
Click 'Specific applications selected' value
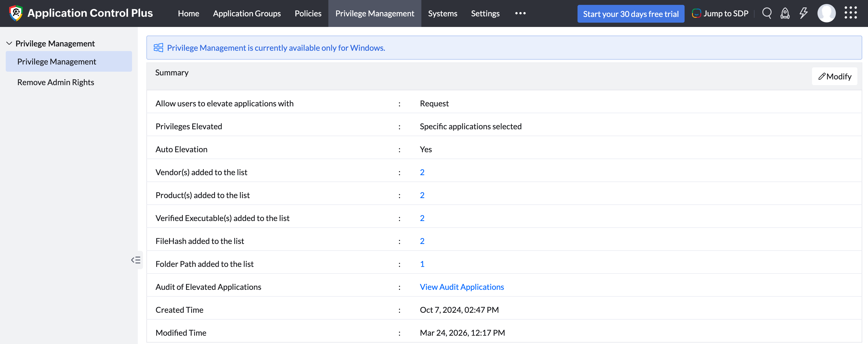tap(470, 126)
